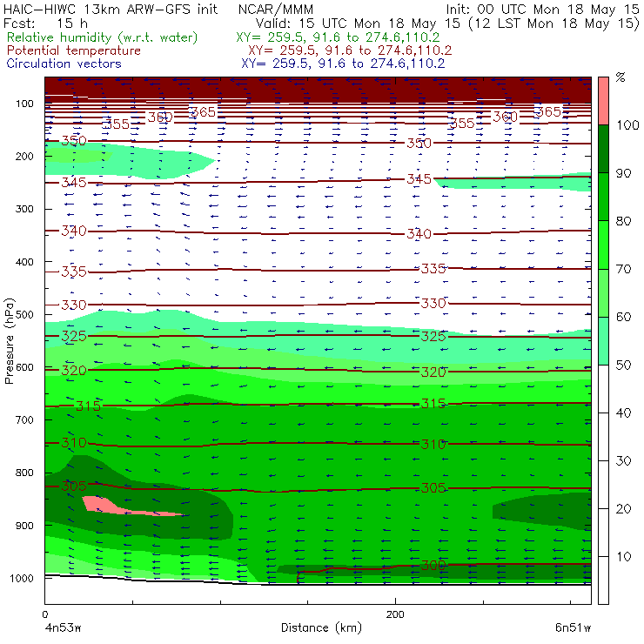Image resolution: width=644 pixels, height=644 pixels.
Task: Click the '900' pressure axis label
Action: coord(24,526)
